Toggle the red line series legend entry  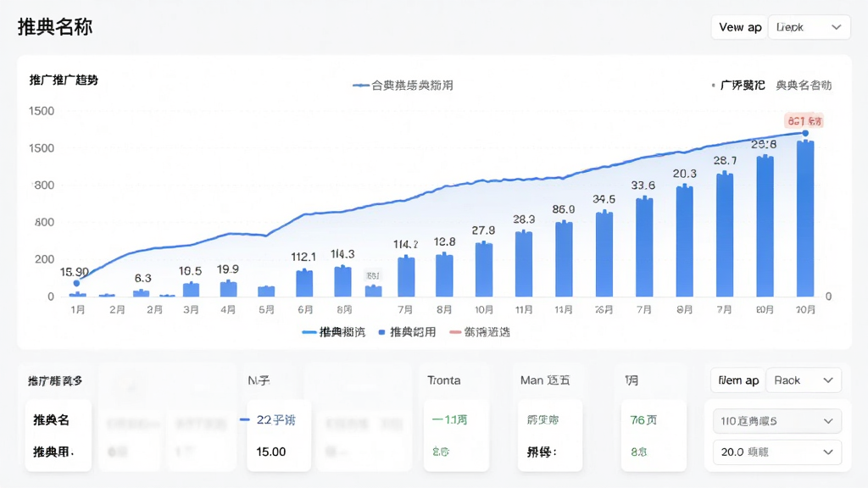point(480,332)
